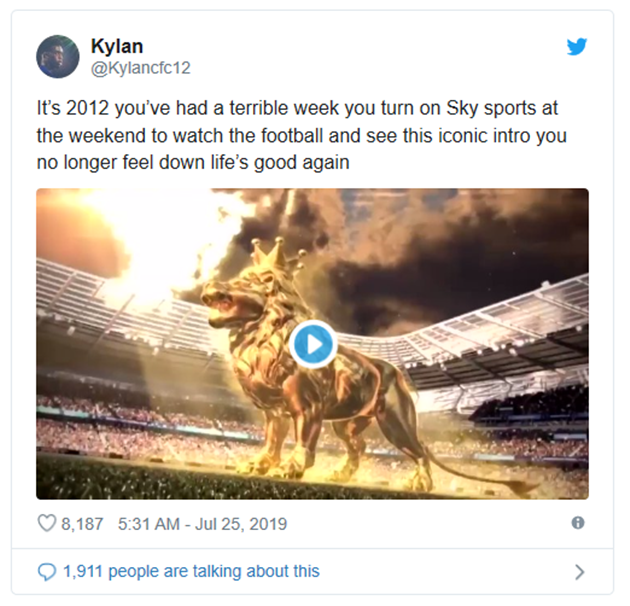Expand conversation with the right chevron arrow

click(579, 571)
